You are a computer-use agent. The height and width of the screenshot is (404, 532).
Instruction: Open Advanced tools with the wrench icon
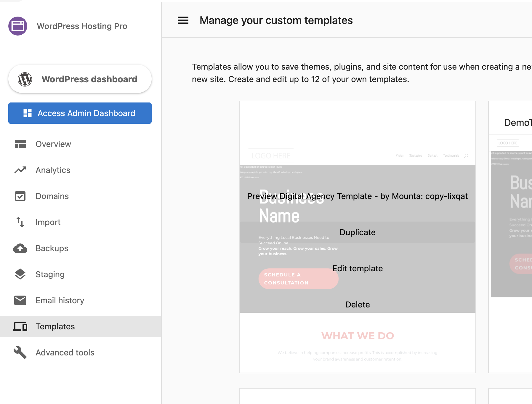click(x=20, y=352)
